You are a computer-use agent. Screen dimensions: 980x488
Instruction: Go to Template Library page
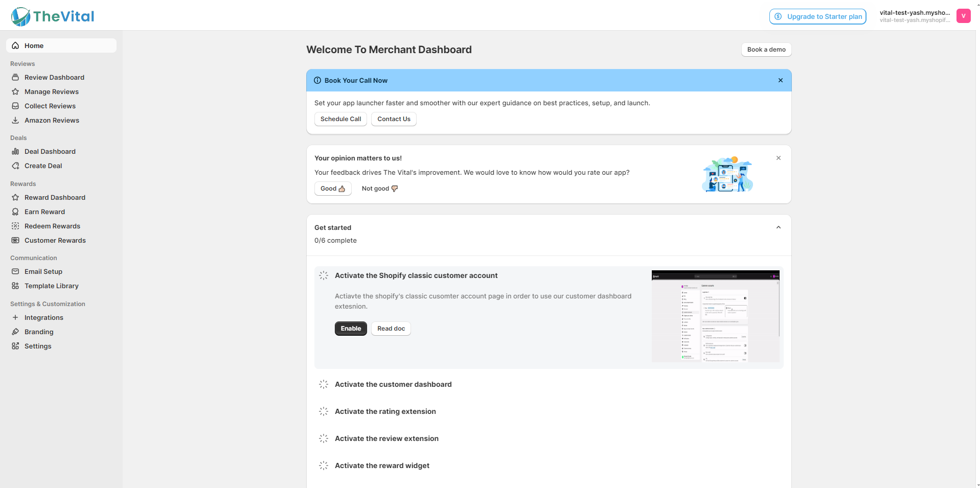click(51, 286)
